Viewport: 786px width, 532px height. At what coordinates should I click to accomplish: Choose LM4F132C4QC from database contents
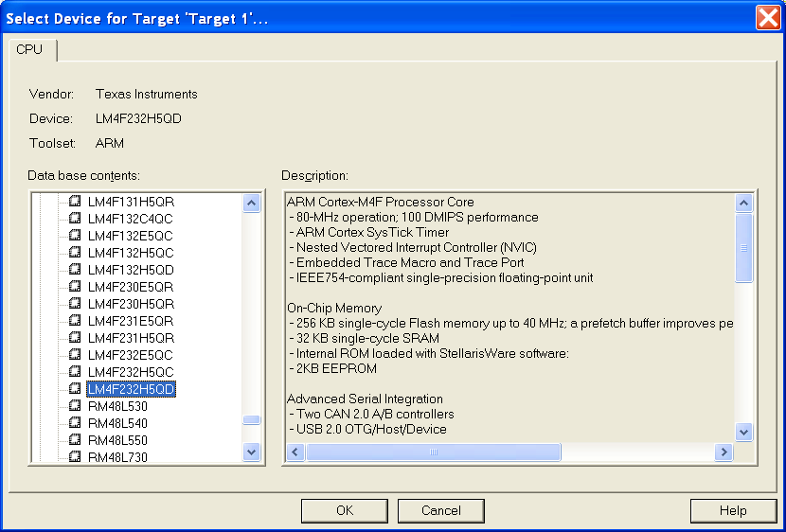coord(131,219)
